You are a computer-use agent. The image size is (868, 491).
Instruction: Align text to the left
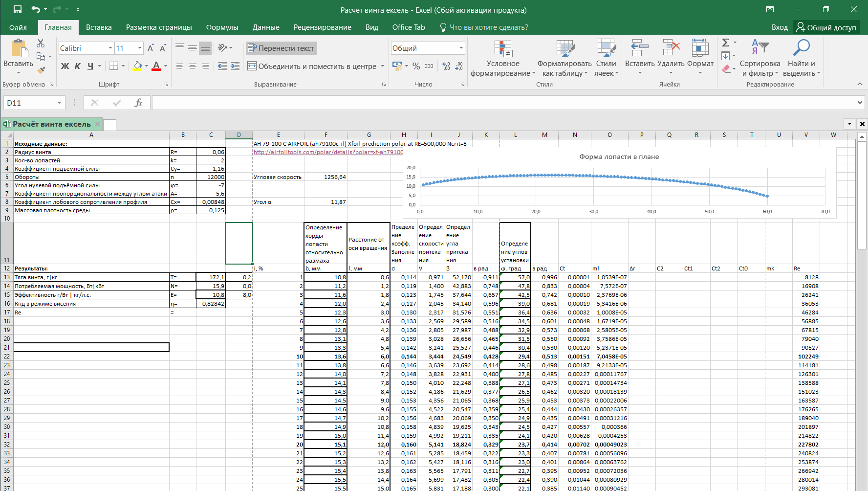point(180,66)
